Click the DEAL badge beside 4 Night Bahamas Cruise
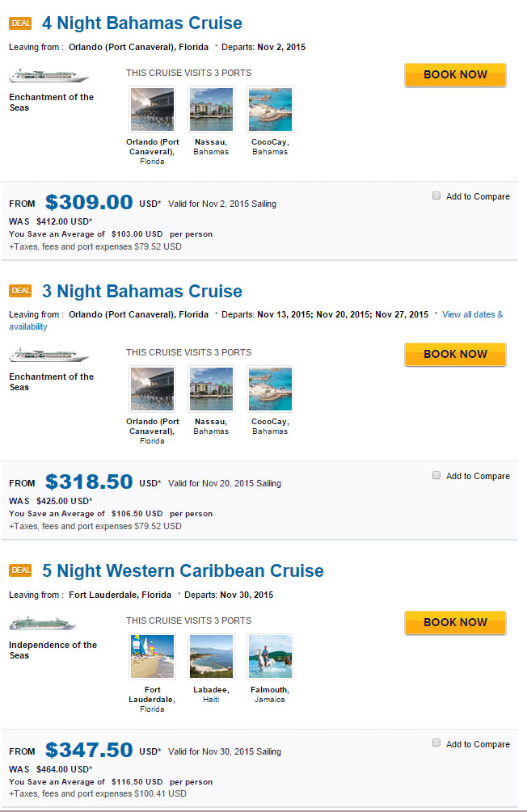The image size is (527, 812). (x=21, y=23)
